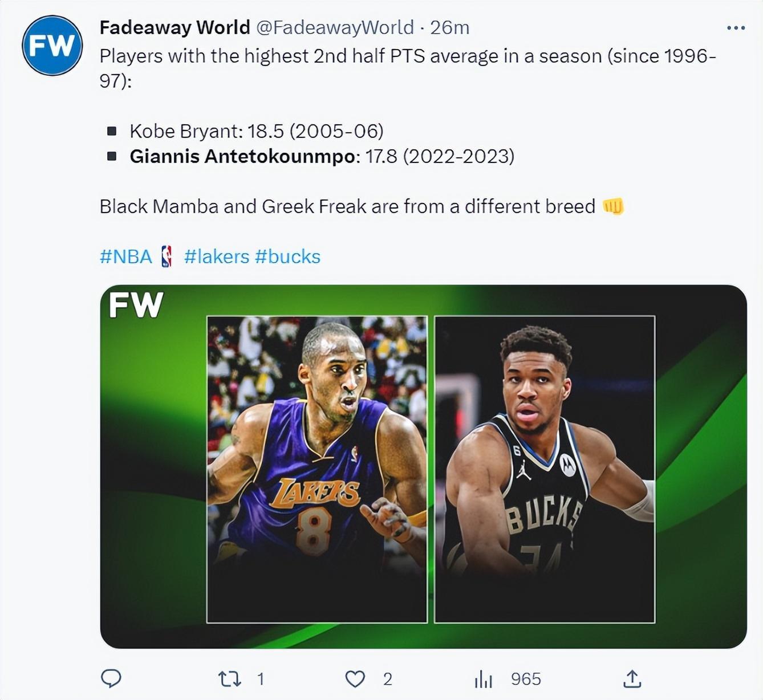The height and width of the screenshot is (700, 763).
Task: Click the 965 views count
Action: coord(526,679)
